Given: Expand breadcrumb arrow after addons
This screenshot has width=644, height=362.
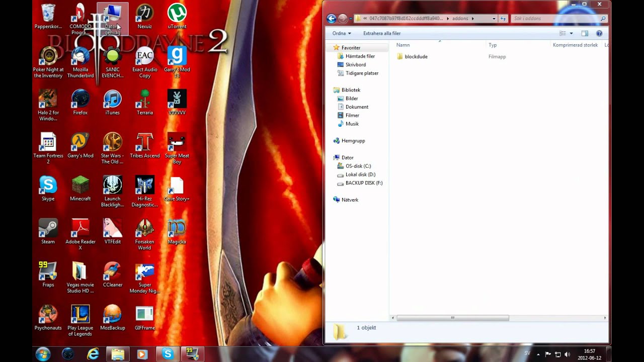Looking at the screenshot, I should 472,19.
